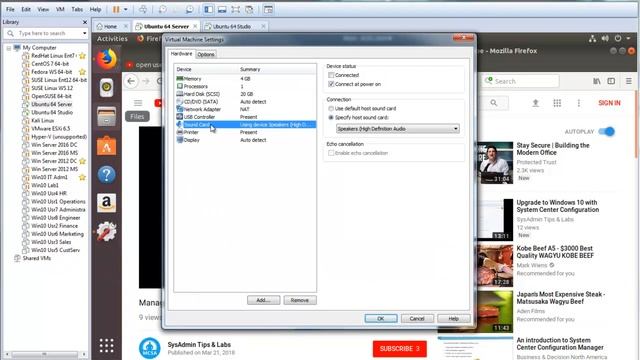The image size is (640, 360).
Task: Toggle Connect at power on checkbox
Action: tap(331, 84)
